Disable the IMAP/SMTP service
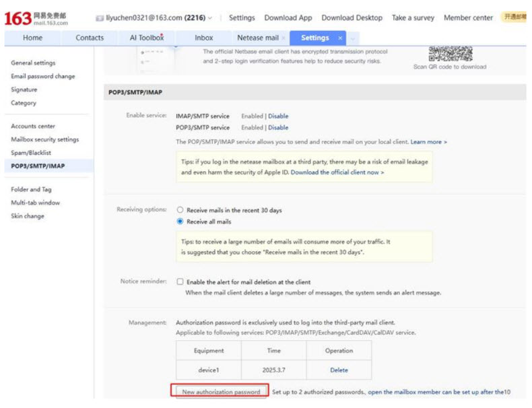Image resolution: width=532 pixels, height=408 pixels. click(278, 116)
